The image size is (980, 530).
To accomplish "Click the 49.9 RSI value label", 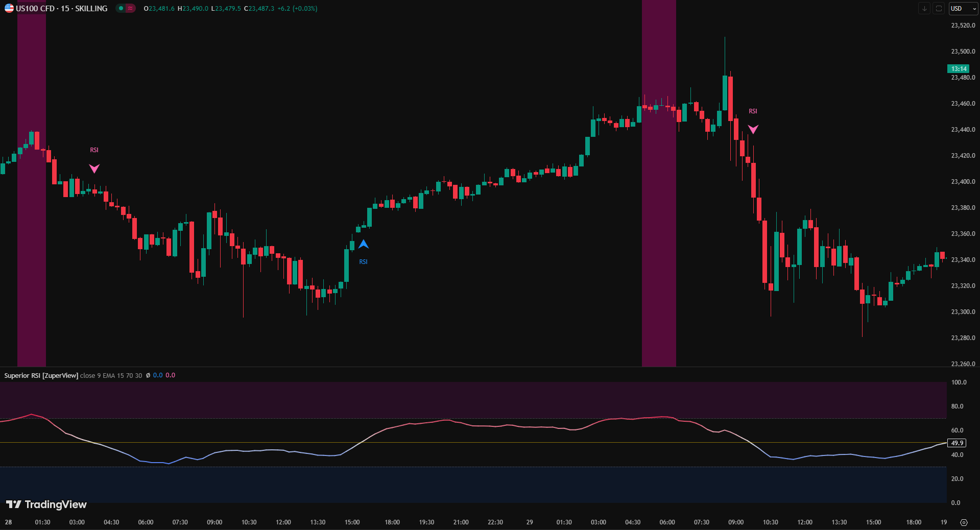I will 957,443.
